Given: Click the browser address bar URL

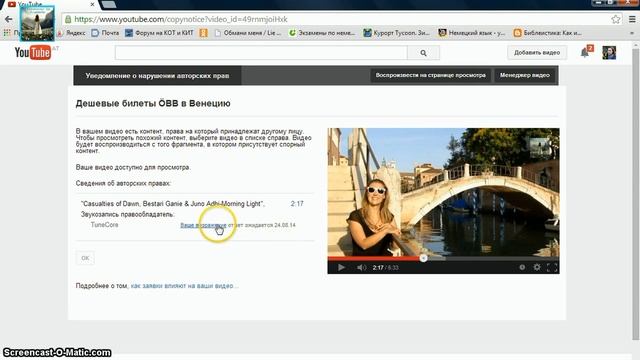Looking at the screenshot, I should click(181, 19).
